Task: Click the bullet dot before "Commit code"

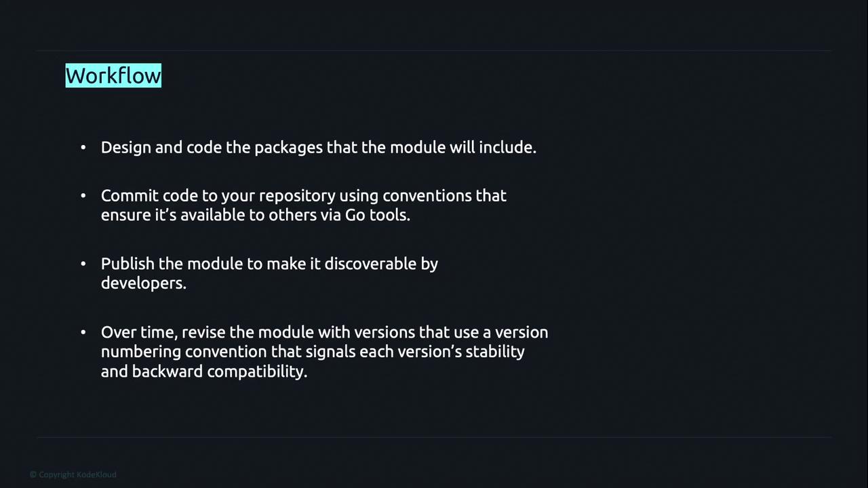Action: (83, 195)
